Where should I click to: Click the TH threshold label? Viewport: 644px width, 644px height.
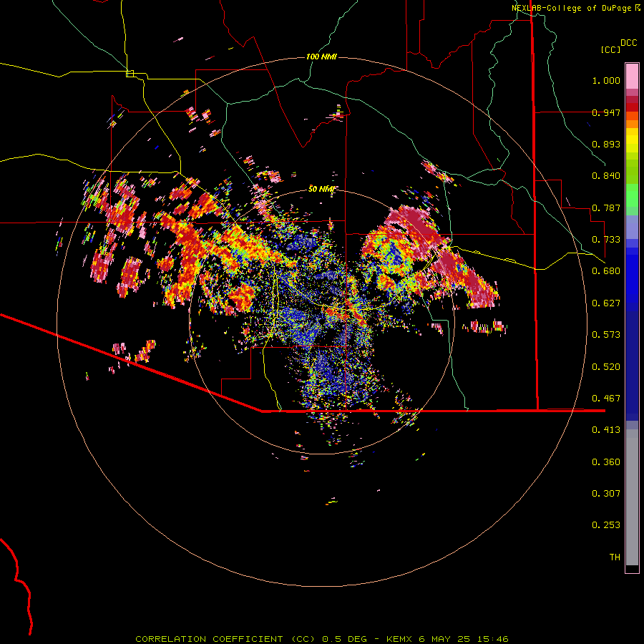(x=615, y=557)
